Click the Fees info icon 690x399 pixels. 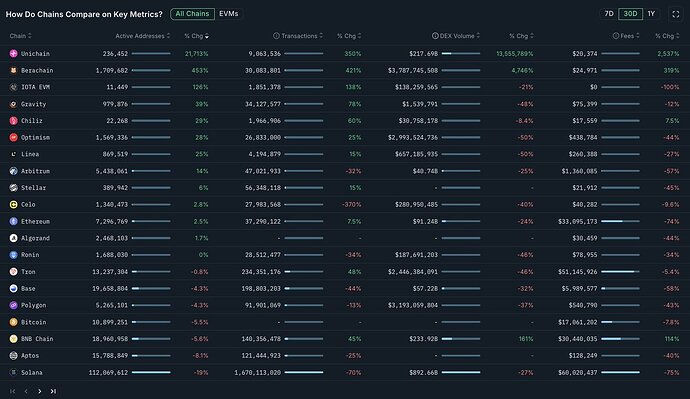point(616,36)
